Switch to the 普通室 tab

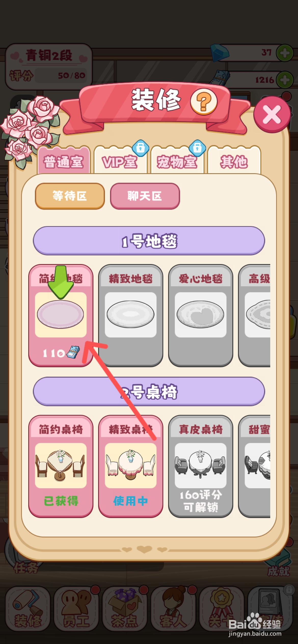64,160
